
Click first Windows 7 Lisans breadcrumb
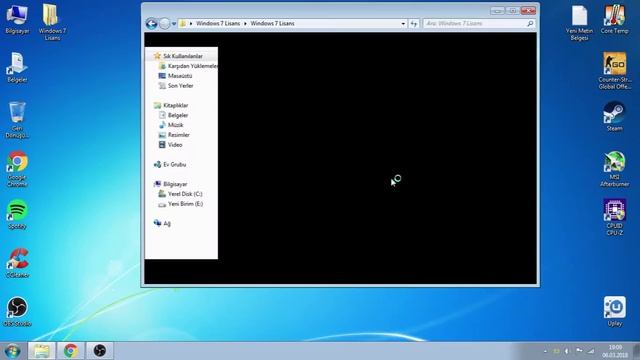218,24
